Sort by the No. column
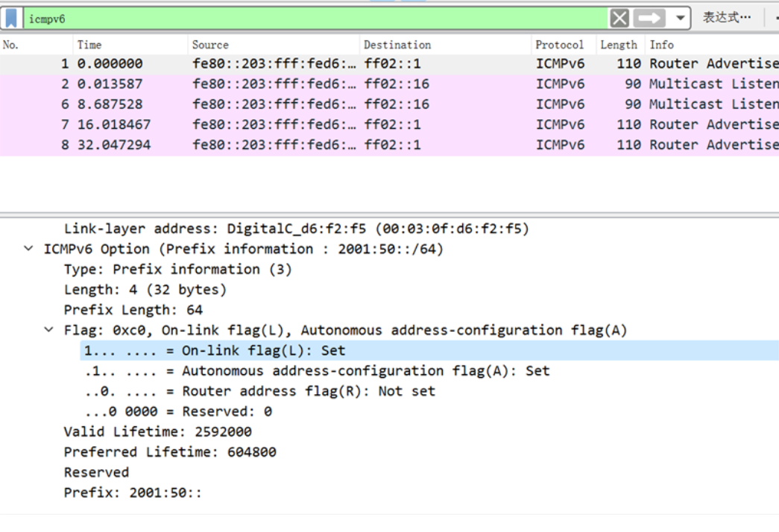 (10, 45)
